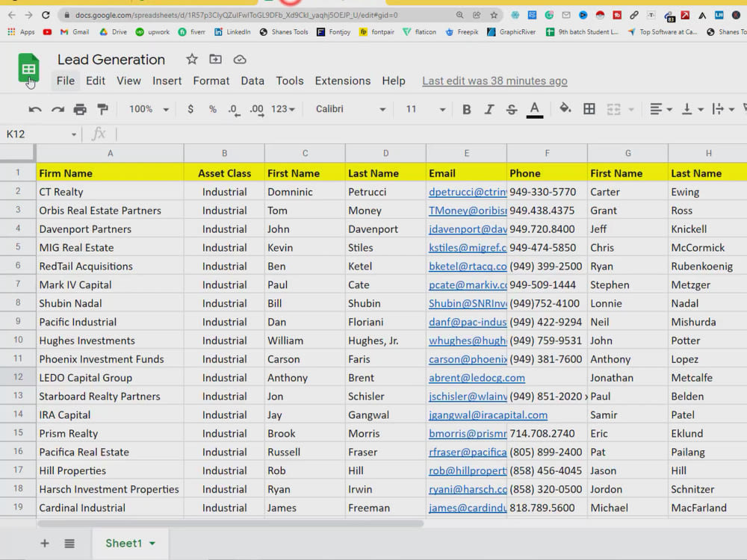747x560 pixels.
Task: Open email link abrent@ledocg.com
Action: click(477, 378)
